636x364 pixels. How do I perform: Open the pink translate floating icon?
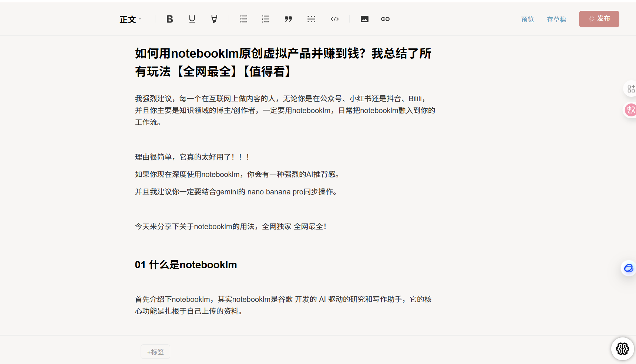630,110
